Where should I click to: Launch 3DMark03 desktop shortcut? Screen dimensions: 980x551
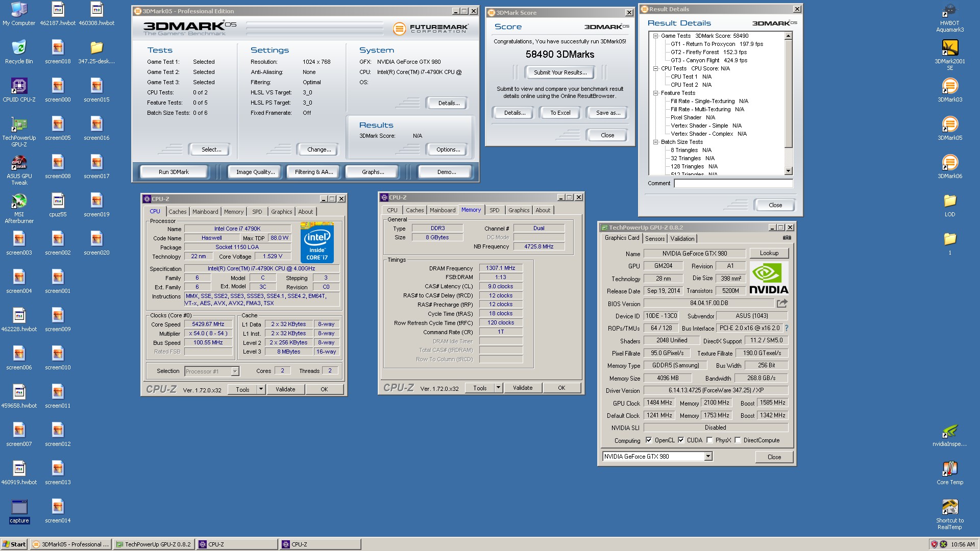950,90
